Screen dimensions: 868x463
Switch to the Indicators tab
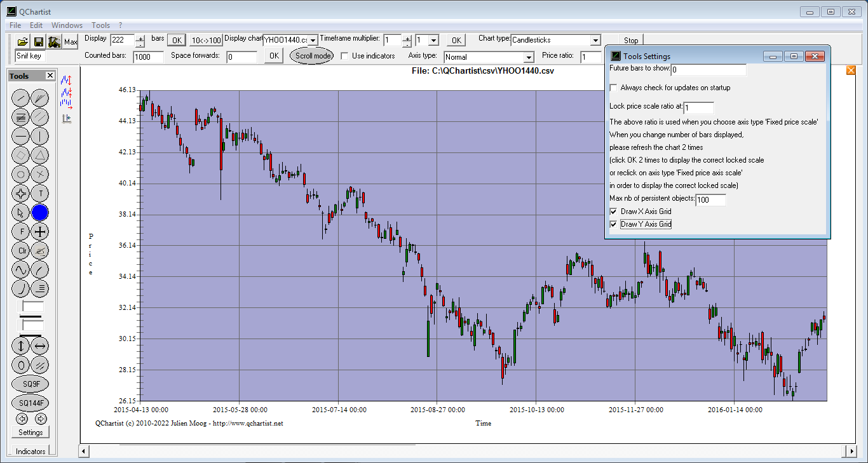click(31, 452)
